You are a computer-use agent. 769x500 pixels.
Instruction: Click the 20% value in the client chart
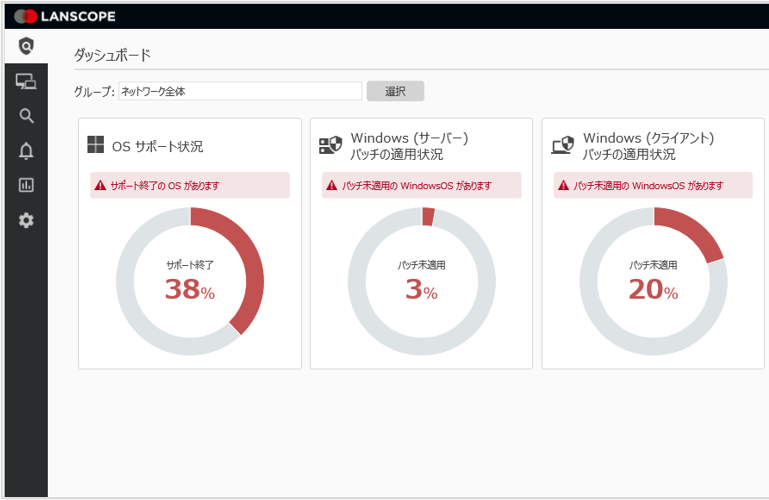pyautogui.click(x=653, y=291)
